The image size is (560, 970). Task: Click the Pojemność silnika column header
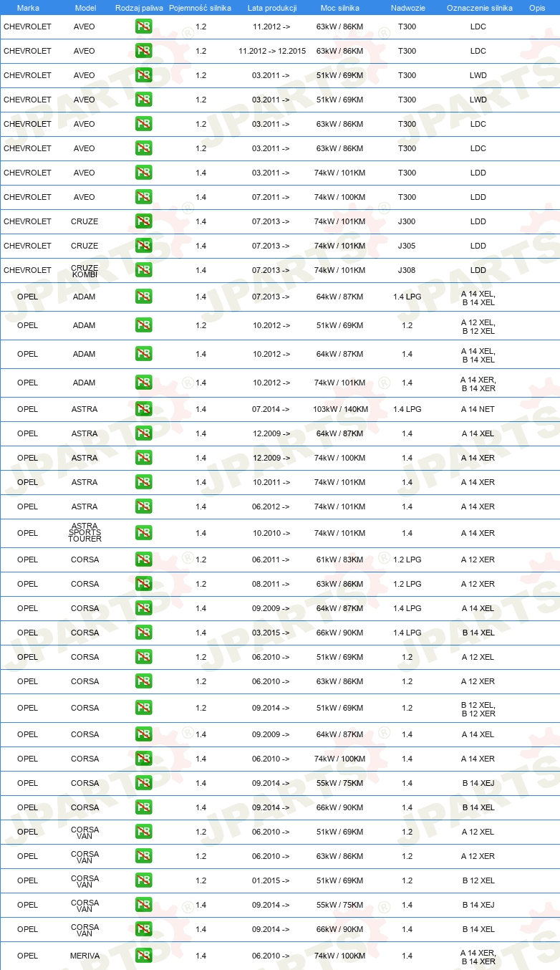(201, 7)
